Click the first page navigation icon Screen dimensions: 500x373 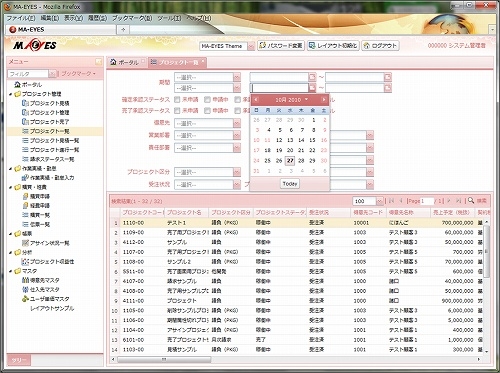point(391,201)
